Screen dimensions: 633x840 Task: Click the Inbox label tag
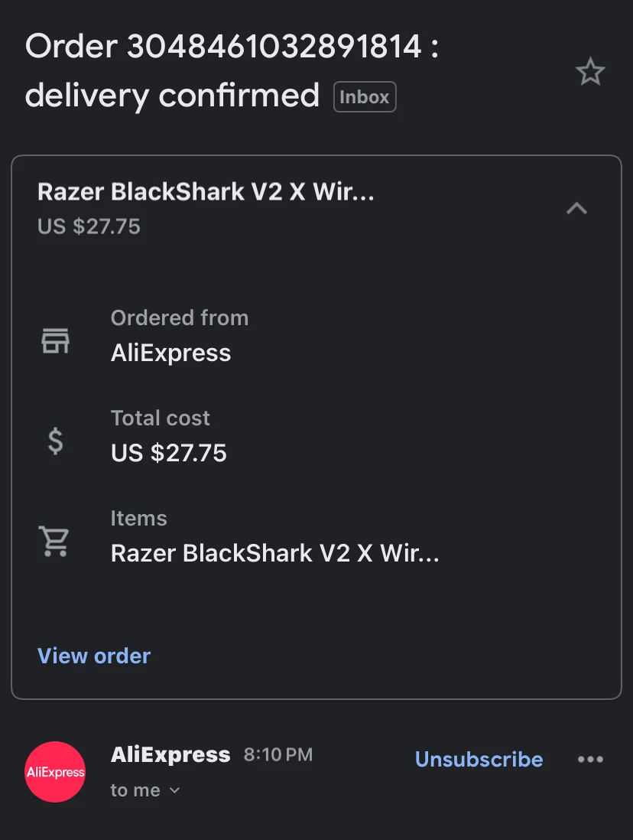365,97
